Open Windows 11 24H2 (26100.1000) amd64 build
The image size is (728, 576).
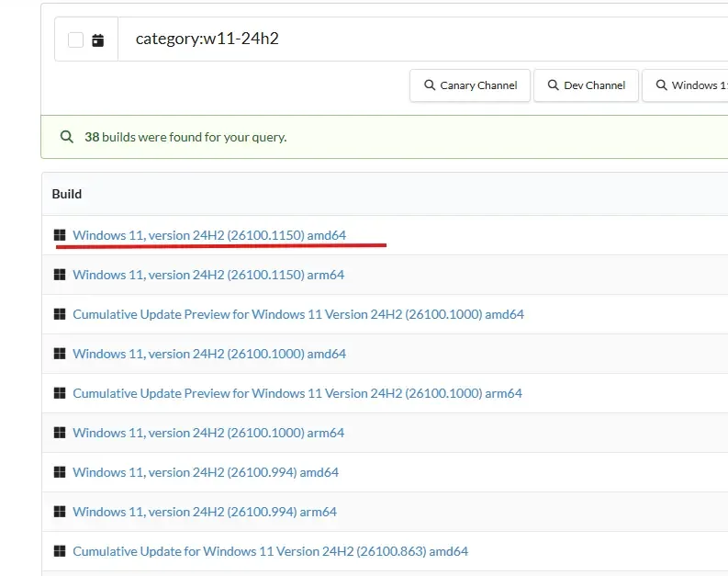209,354
